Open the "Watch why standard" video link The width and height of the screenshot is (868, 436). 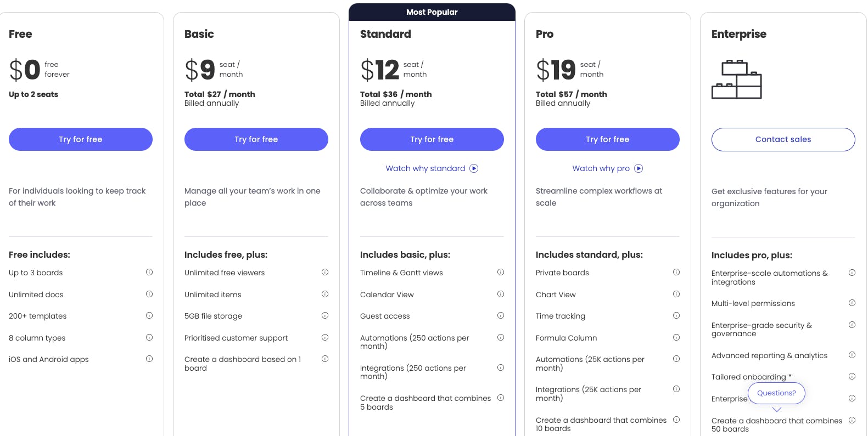pos(425,168)
